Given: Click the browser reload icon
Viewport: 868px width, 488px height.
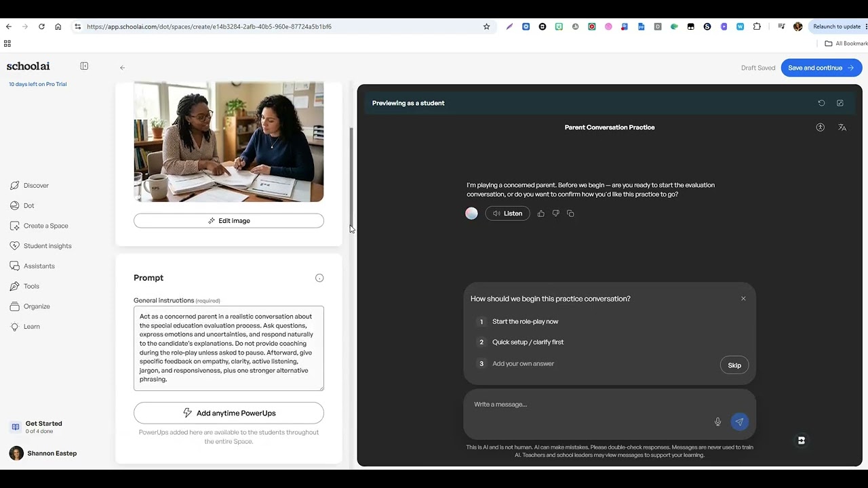Looking at the screenshot, I should click(x=41, y=26).
